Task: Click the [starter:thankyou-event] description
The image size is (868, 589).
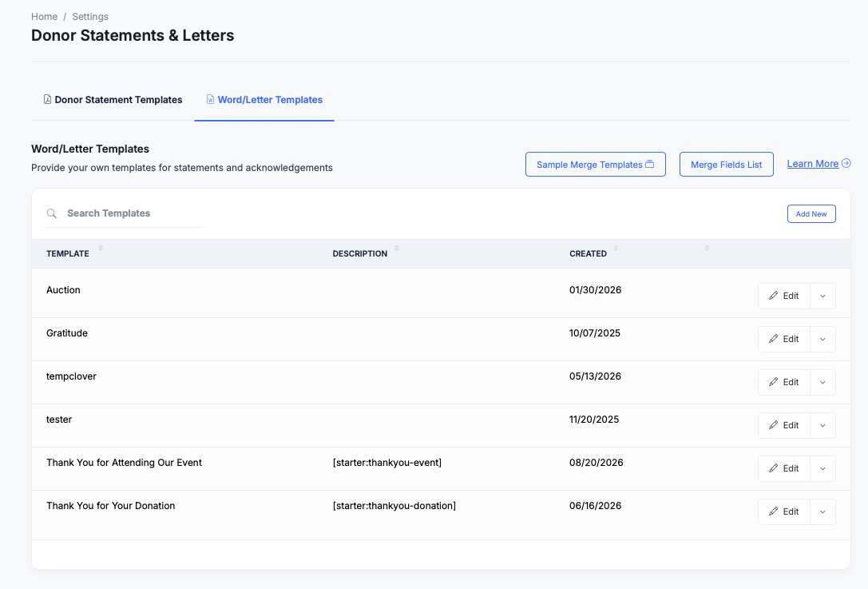Action: coord(387,463)
